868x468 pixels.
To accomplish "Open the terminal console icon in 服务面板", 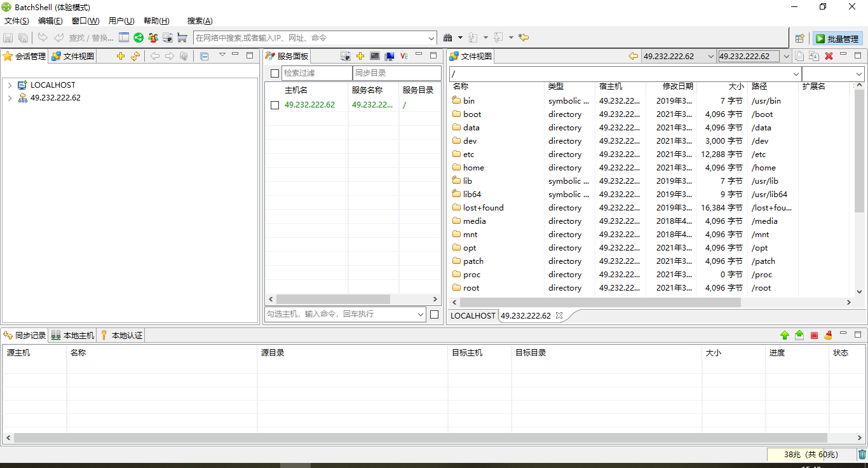I will tap(375, 56).
